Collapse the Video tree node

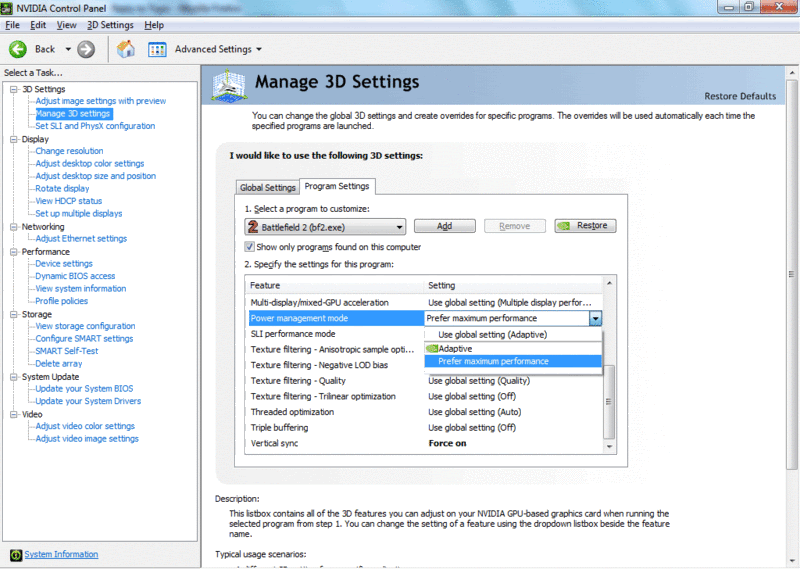point(14,414)
